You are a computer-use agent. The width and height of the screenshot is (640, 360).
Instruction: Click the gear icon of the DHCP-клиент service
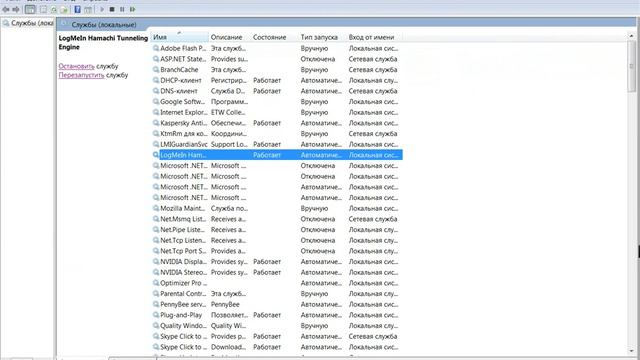point(156,80)
